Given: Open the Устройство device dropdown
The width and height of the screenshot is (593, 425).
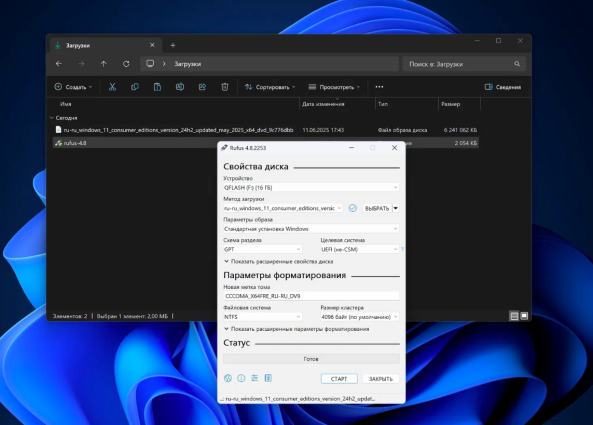Looking at the screenshot, I should 311,188.
